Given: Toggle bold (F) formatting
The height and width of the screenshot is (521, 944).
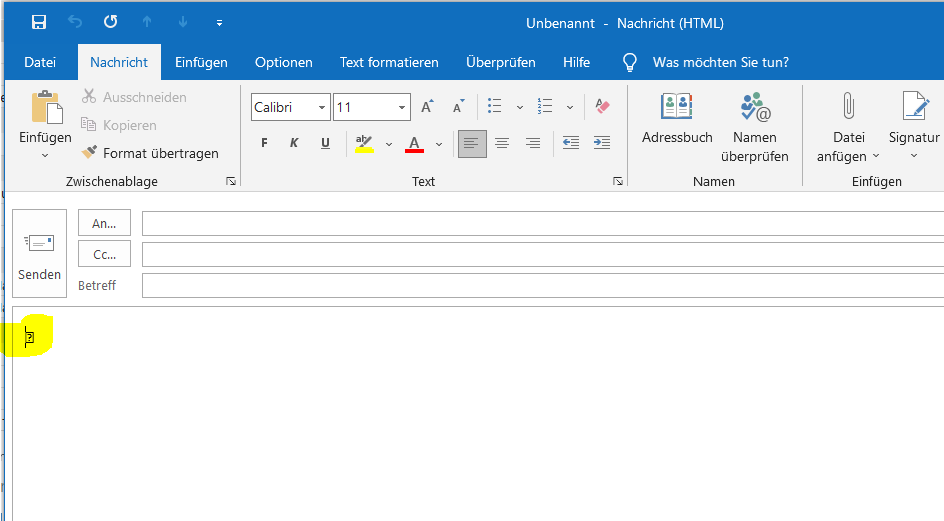Looking at the screenshot, I should pos(264,143).
